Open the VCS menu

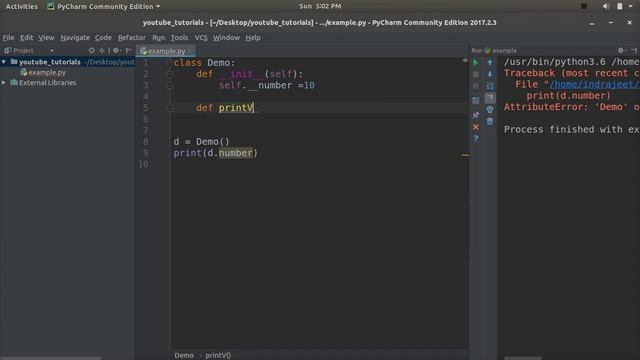pyautogui.click(x=201, y=38)
